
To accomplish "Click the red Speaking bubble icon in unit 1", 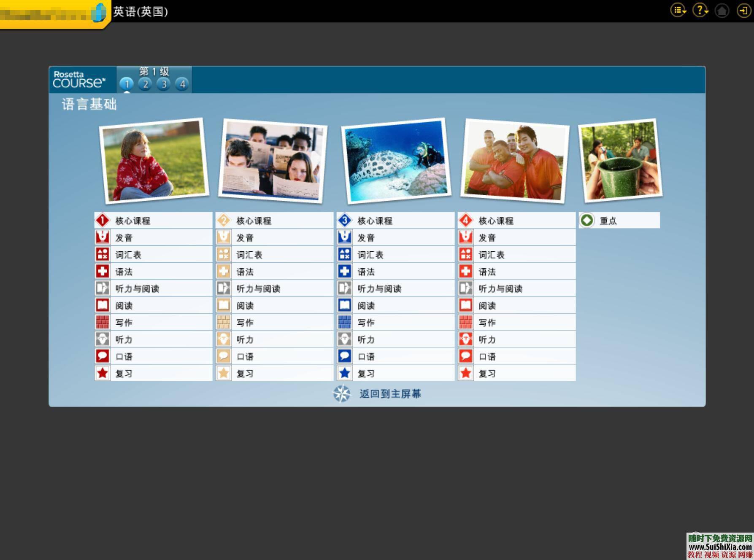I will pos(103,356).
